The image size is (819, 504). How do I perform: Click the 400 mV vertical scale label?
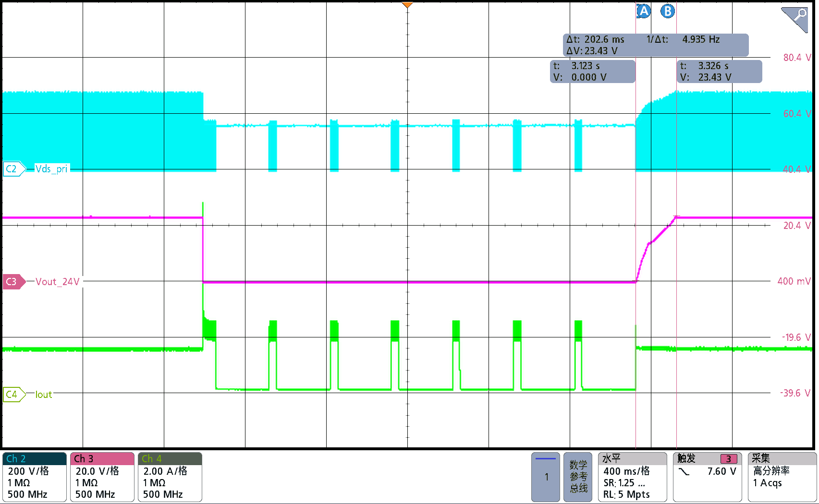pos(794,281)
